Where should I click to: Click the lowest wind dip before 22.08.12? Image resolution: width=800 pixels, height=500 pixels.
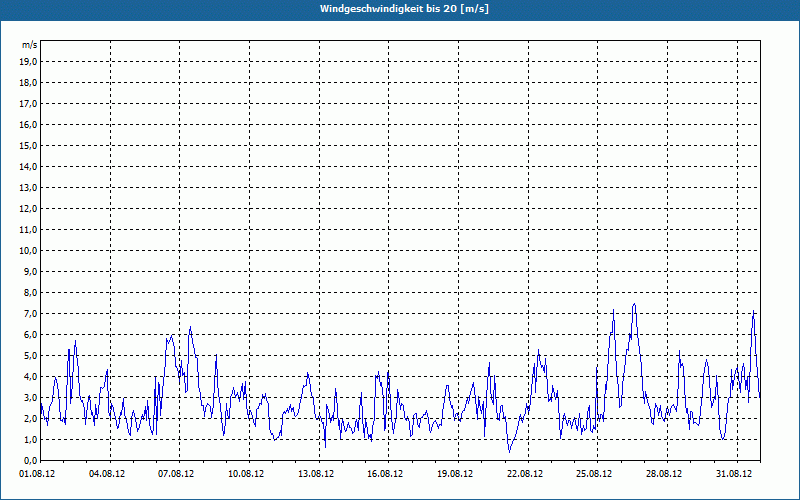[509, 451]
